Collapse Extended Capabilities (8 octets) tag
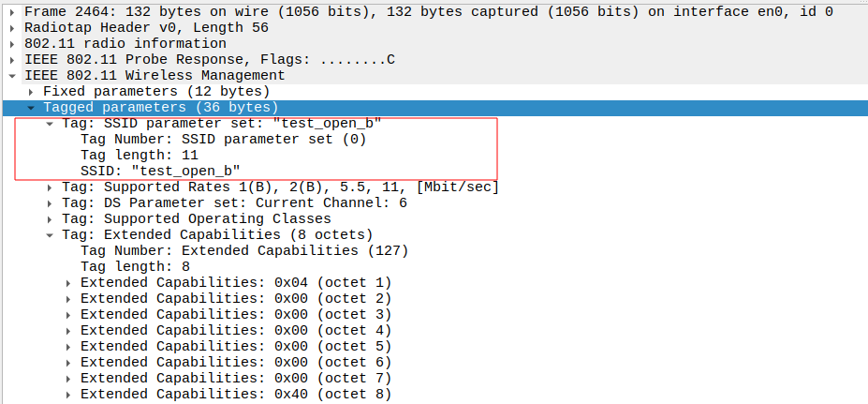 click(50, 235)
